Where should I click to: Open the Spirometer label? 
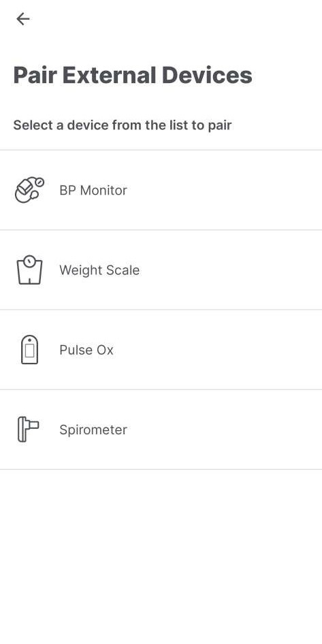click(93, 430)
